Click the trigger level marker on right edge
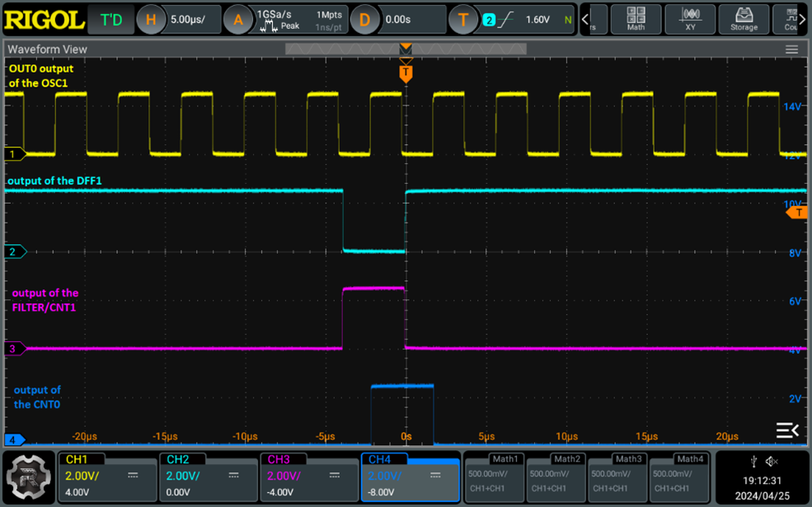 point(797,213)
